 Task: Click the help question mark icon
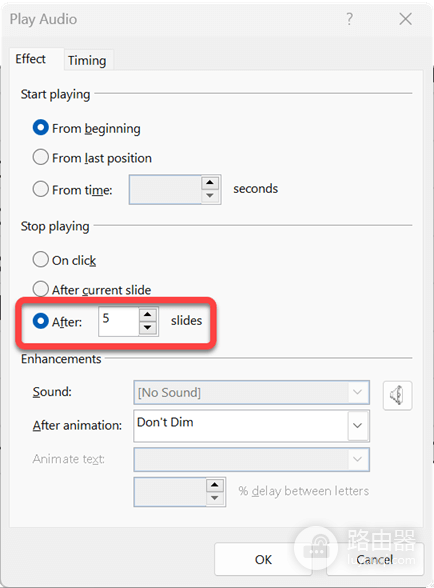pos(349,18)
